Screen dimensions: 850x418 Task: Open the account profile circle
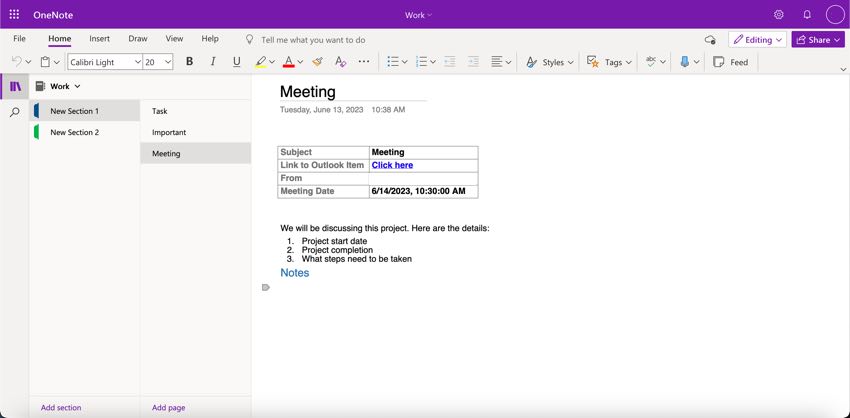tap(835, 15)
